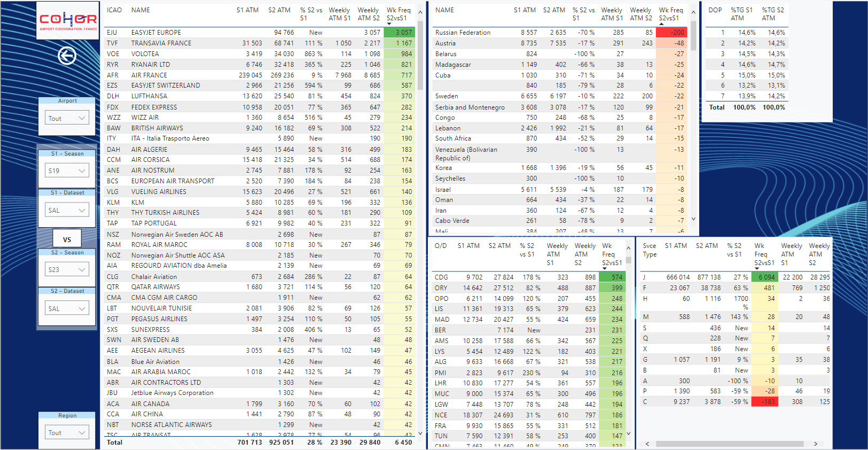Select the LUFTHANSA row name
Image resolution: width=868 pixels, height=450 pixels.
(x=149, y=96)
